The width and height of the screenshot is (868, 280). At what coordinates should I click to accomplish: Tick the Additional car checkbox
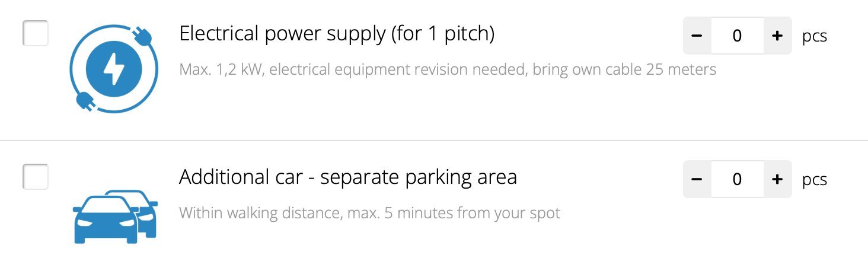[36, 177]
